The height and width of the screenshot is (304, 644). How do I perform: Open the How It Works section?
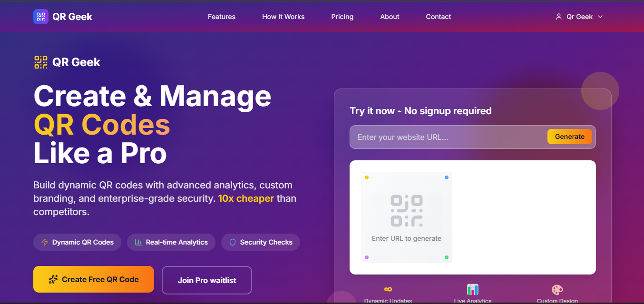[x=283, y=16]
